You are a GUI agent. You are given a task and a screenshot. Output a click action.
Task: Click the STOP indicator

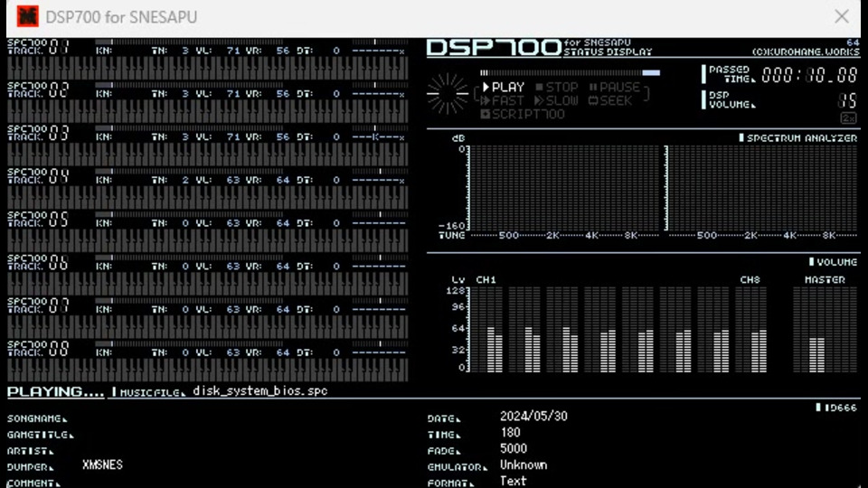pyautogui.click(x=556, y=88)
